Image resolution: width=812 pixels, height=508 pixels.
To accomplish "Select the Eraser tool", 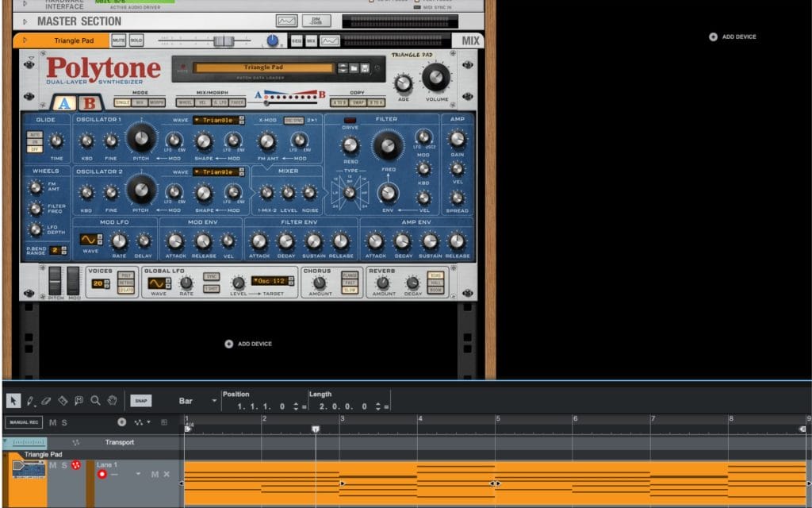I will click(47, 401).
